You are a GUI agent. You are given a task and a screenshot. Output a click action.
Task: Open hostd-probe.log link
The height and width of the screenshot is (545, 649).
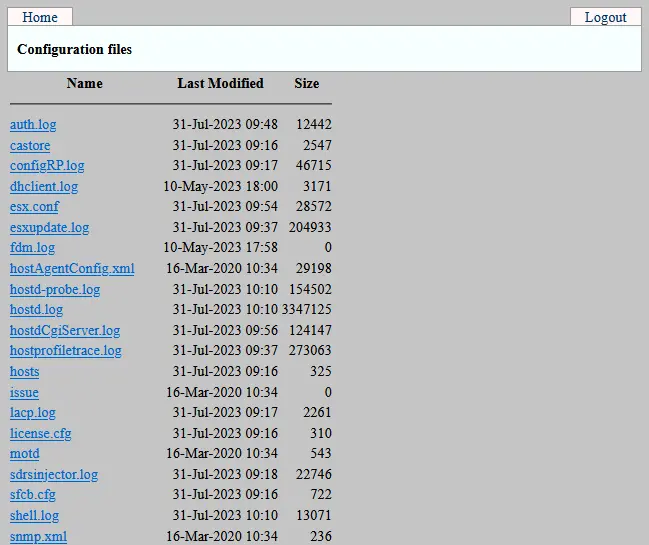coord(55,290)
